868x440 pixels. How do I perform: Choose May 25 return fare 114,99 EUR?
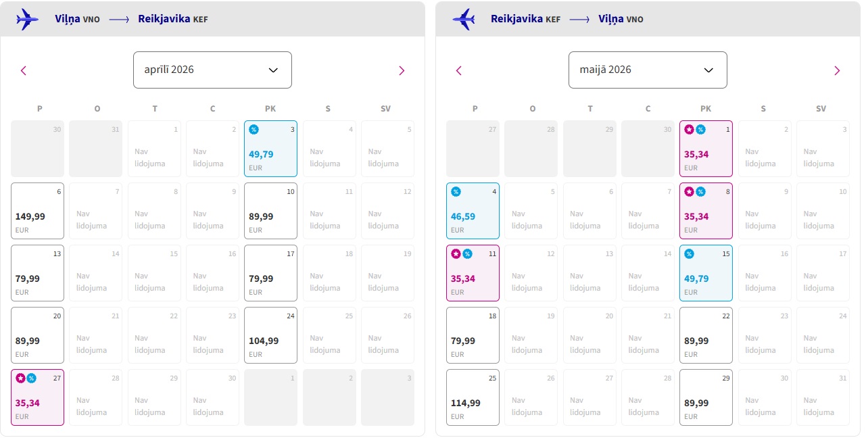tap(473, 397)
